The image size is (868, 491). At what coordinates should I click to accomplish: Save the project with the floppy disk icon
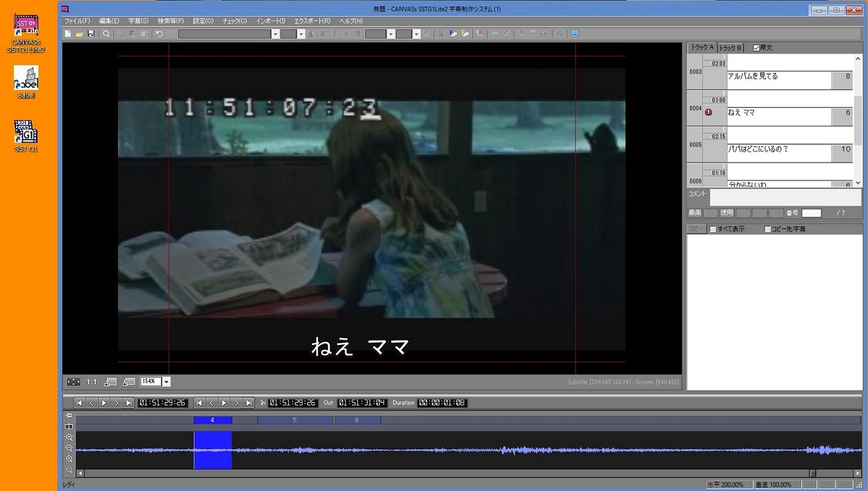point(91,33)
